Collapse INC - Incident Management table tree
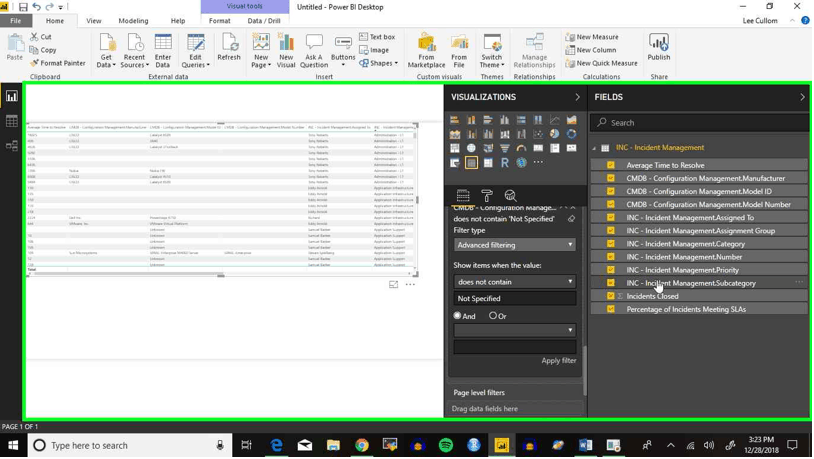 coord(594,148)
